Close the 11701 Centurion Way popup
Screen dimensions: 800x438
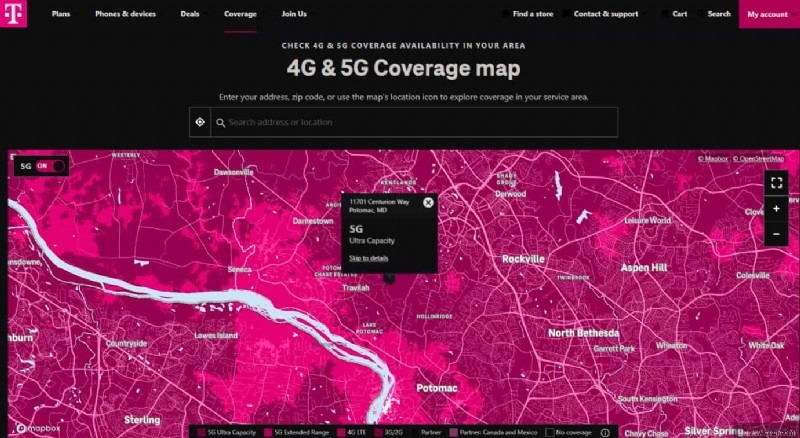[x=428, y=203]
